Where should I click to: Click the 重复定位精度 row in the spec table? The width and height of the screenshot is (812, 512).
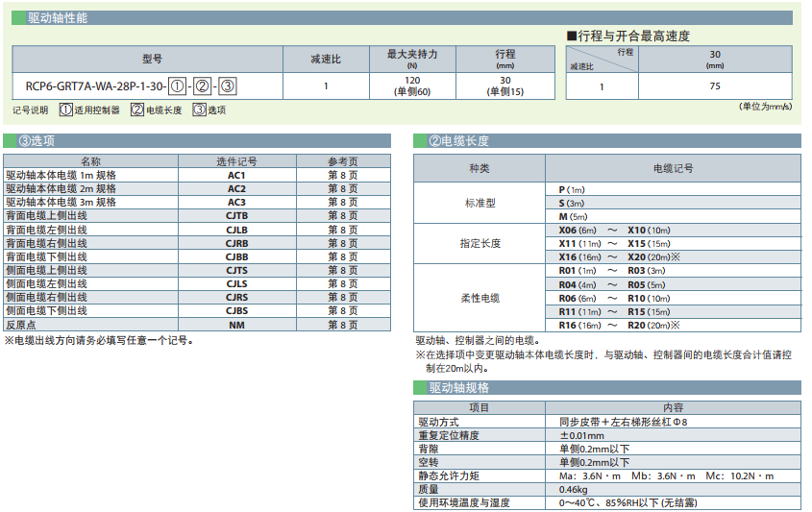point(450,435)
